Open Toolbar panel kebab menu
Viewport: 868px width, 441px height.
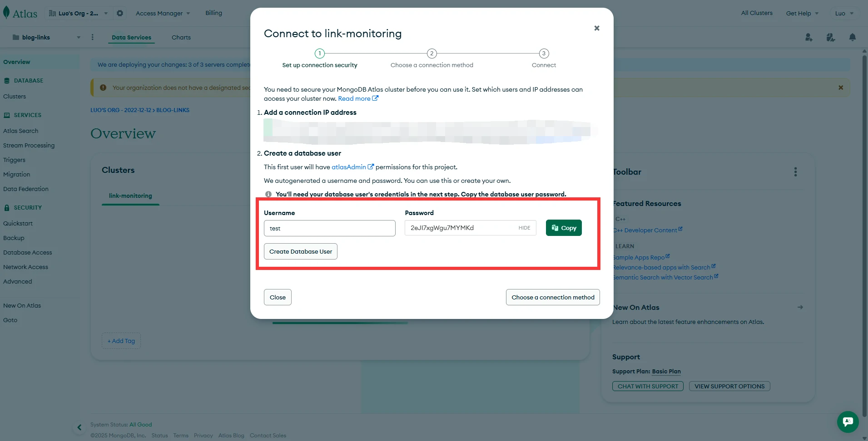pyautogui.click(x=795, y=172)
